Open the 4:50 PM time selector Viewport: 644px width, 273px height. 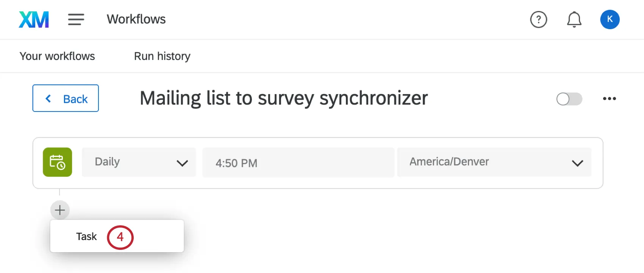(x=298, y=163)
